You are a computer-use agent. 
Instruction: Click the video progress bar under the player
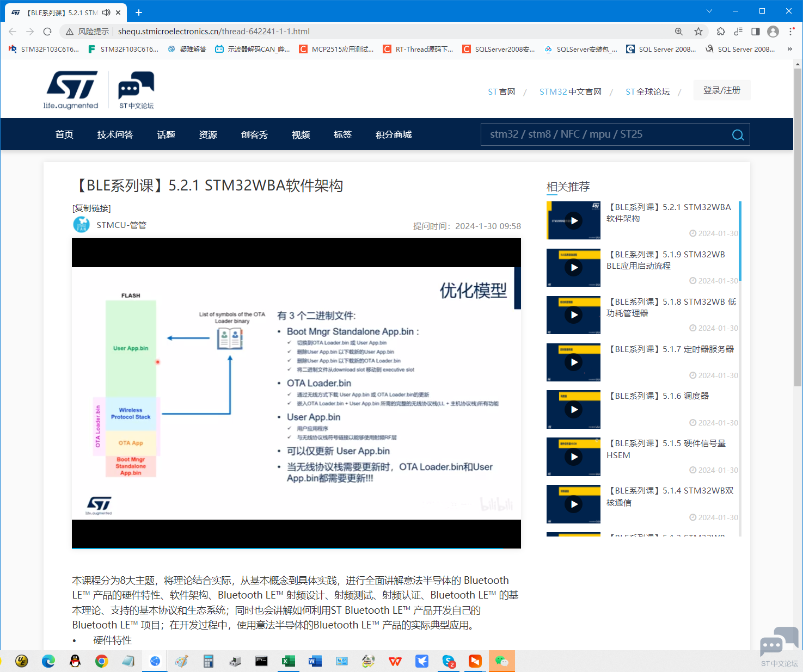[296, 548]
